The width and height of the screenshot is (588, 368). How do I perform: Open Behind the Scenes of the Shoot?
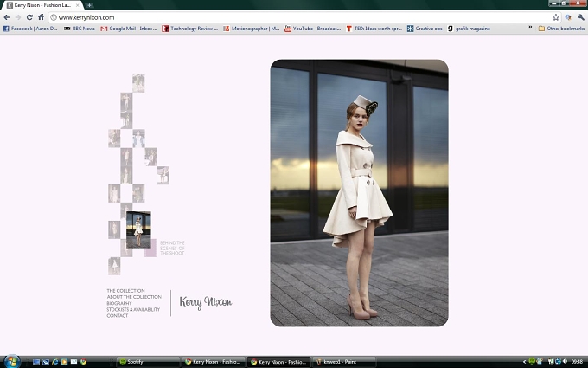pos(172,248)
